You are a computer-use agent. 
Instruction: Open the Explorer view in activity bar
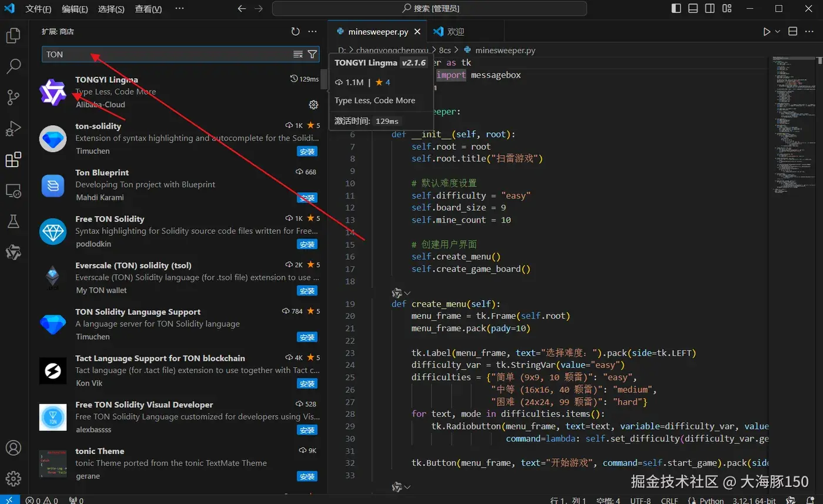click(x=13, y=36)
